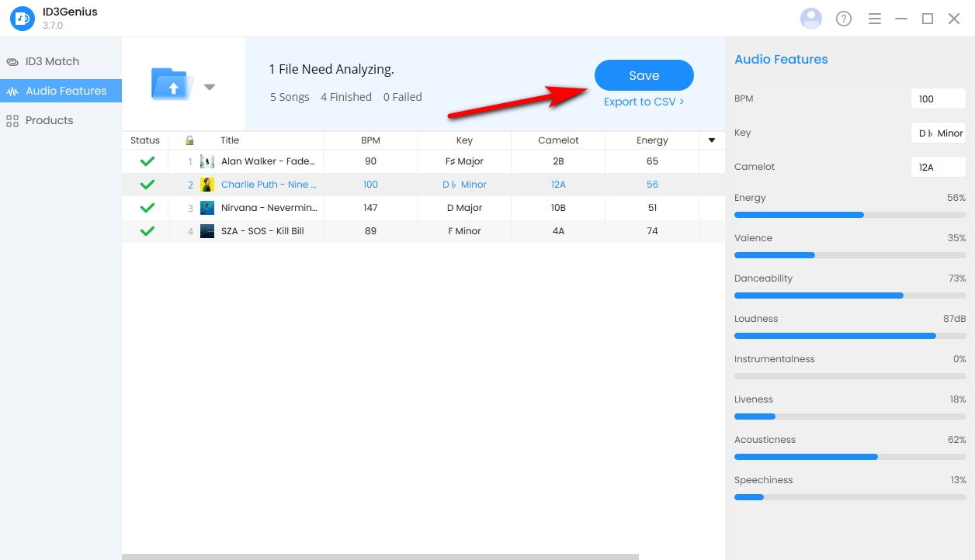Open the hamburger menu icon

[875, 19]
